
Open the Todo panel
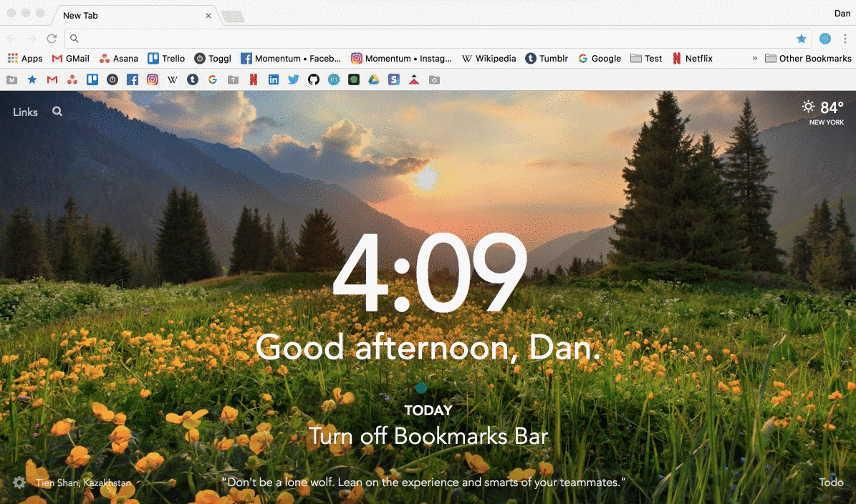[831, 483]
